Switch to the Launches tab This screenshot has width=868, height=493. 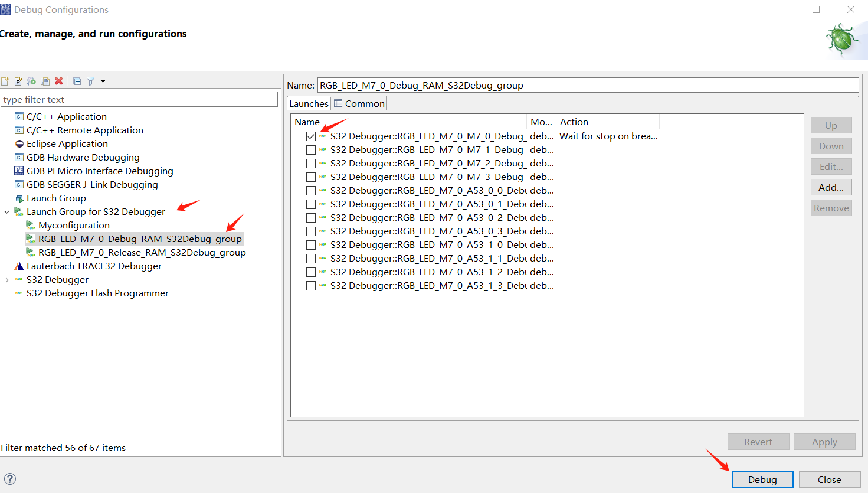coord(309,103)
